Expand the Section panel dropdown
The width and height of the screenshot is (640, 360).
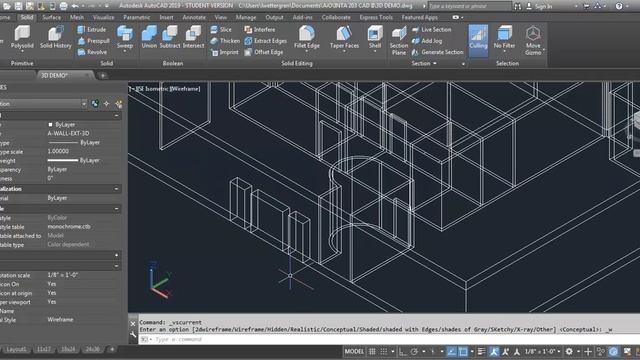[424, 63]
